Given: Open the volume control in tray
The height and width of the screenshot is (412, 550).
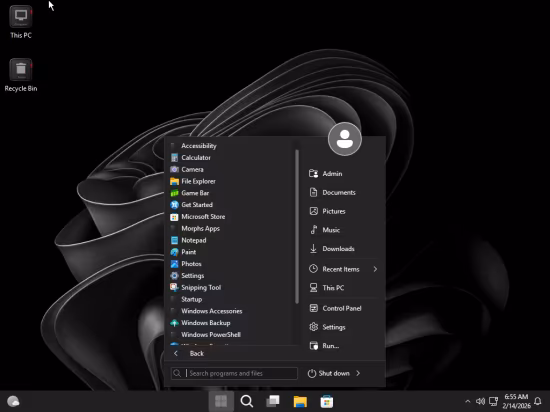Looking at the screenshot, I should point(480,401).
